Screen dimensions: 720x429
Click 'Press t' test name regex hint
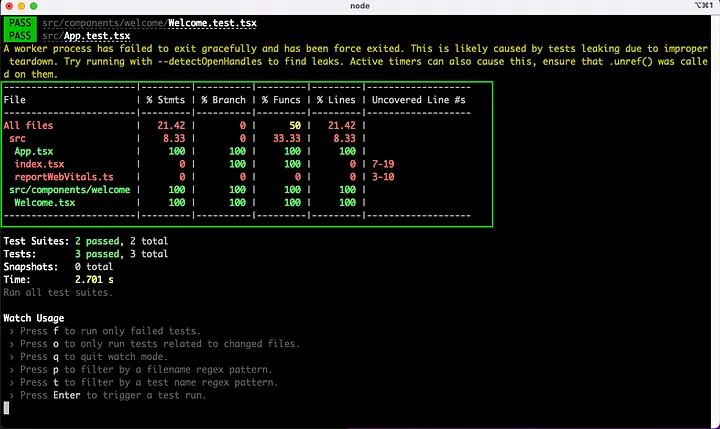(149, 383)
